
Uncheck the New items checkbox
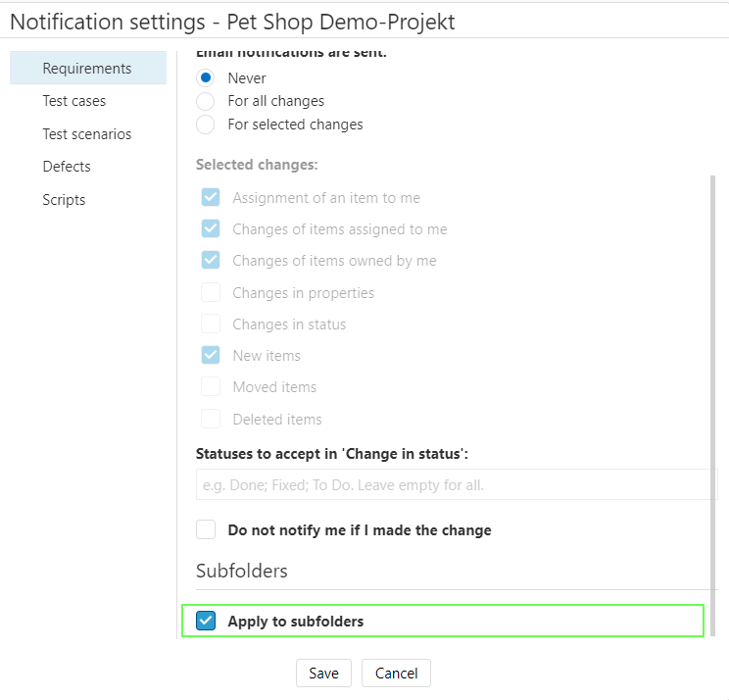click(211, 356)
